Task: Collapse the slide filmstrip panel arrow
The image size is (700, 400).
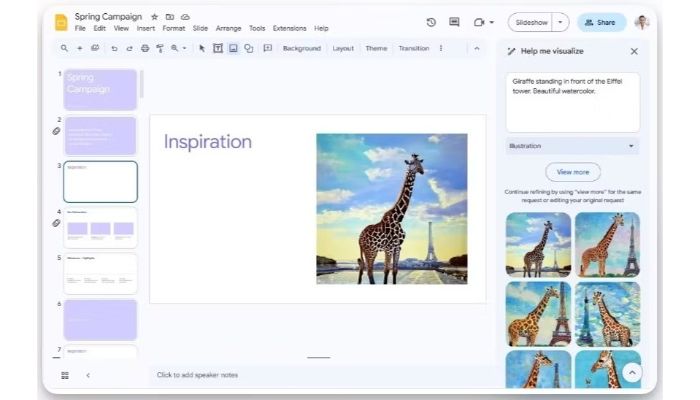Action: (88, 375)
